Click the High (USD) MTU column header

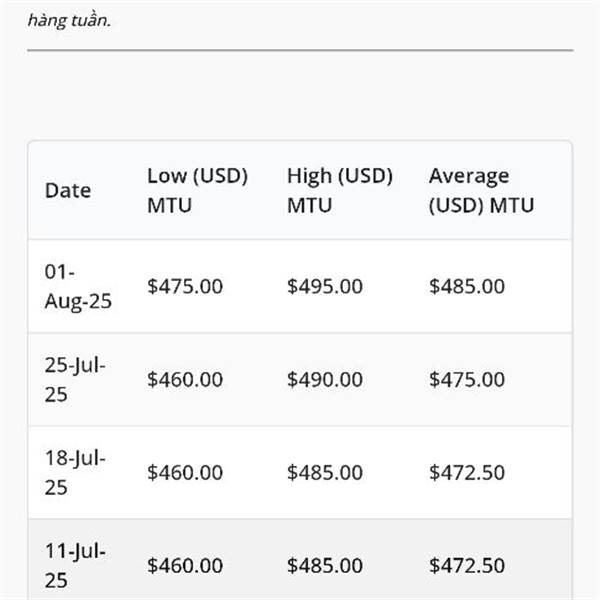(x=340, y=191)
